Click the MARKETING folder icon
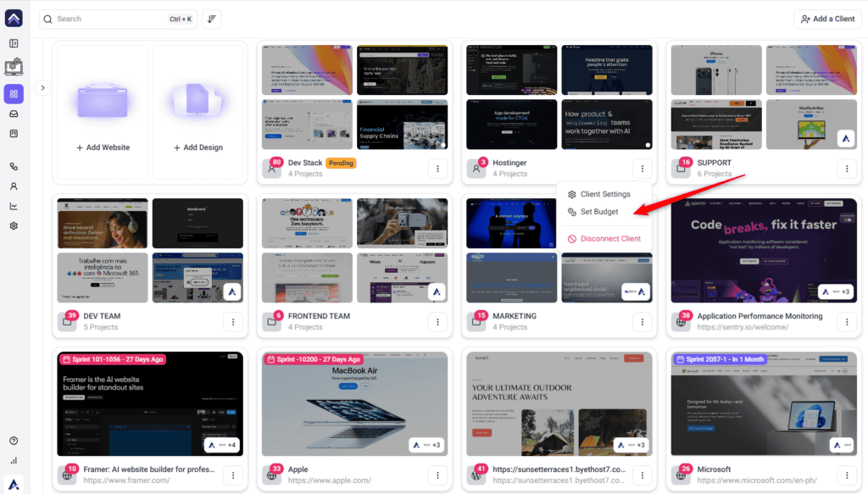The image size is (868, 494). click(476, 321)
